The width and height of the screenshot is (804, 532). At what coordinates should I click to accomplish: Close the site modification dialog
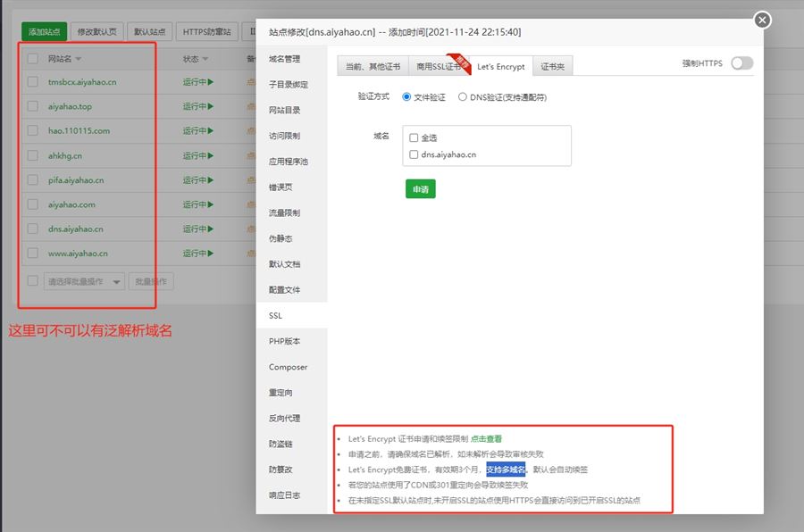click(x=761, y=20)
